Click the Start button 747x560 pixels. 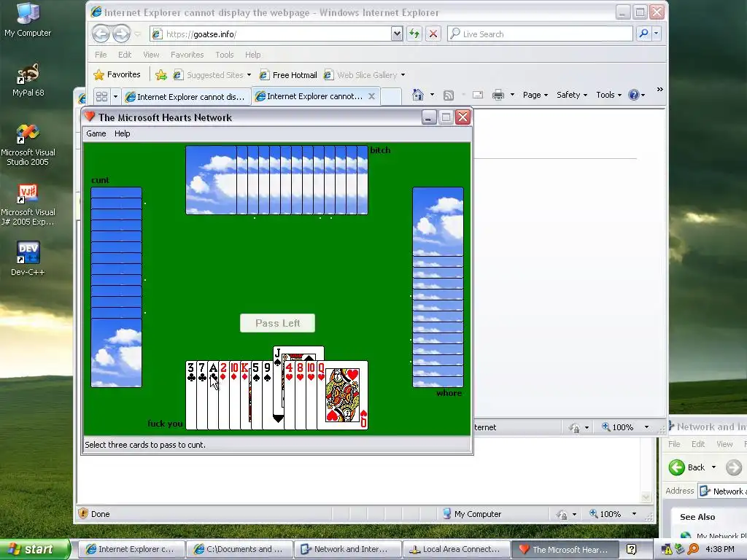(x=34, y=549)
